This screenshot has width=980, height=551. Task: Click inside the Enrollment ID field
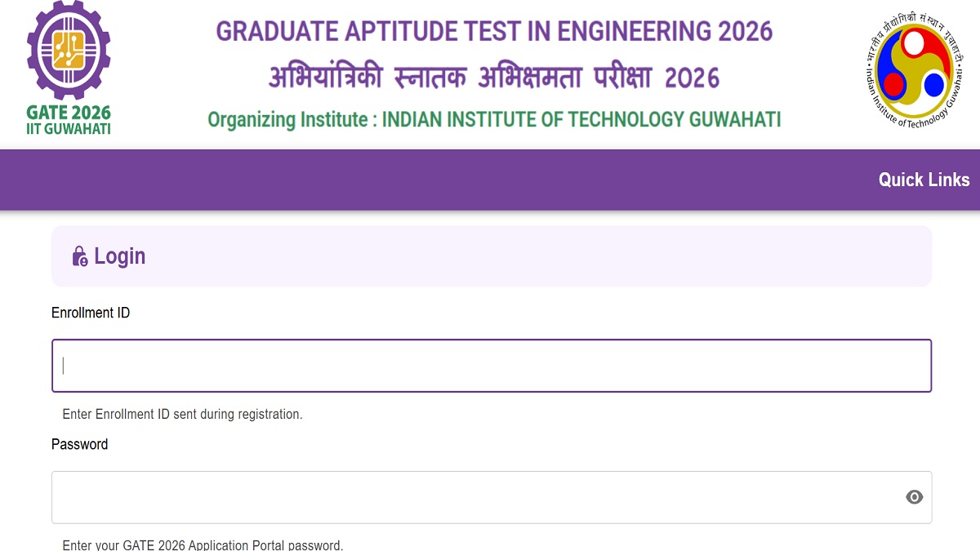[x=490, y=365]
